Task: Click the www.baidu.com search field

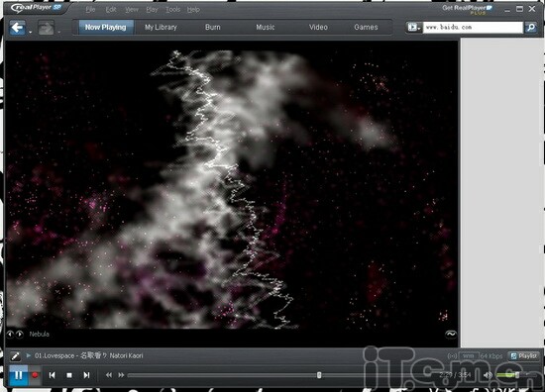Action: point(473,27)
